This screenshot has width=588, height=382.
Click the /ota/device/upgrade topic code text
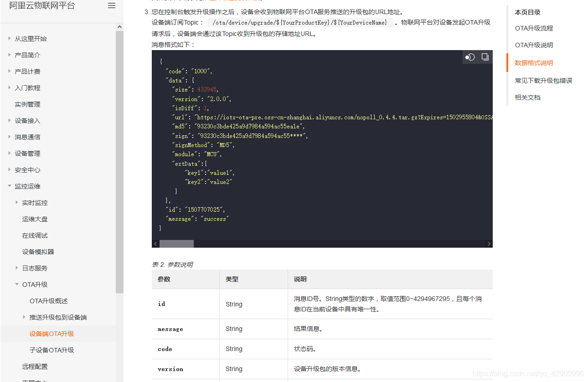click(299, 23)
